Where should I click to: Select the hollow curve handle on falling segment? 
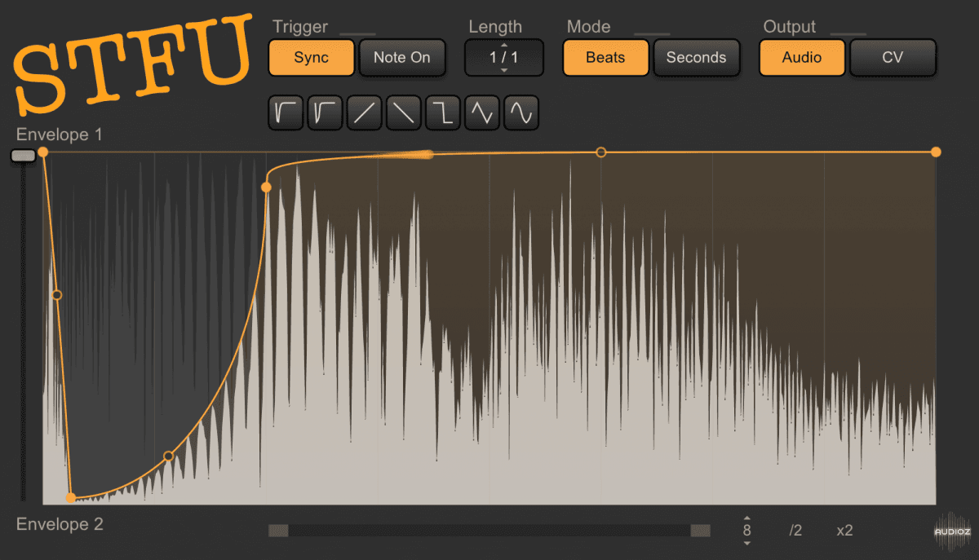(56, 294)
